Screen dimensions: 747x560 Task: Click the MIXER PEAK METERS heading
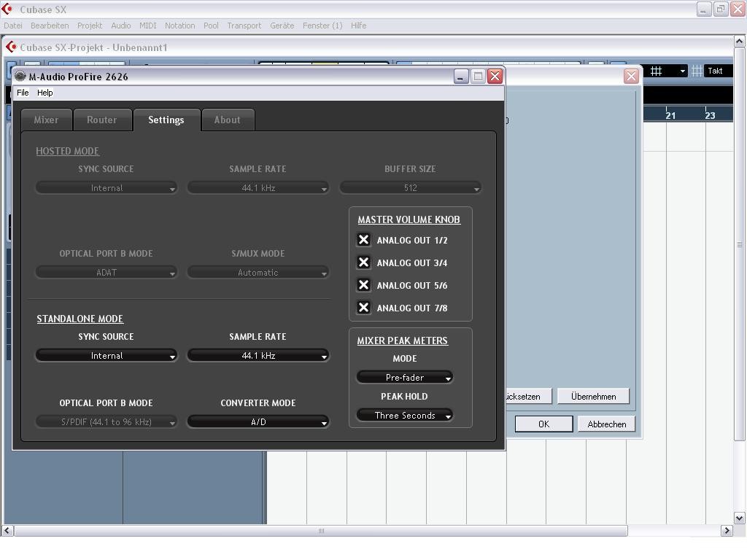[x=403, y=341]
